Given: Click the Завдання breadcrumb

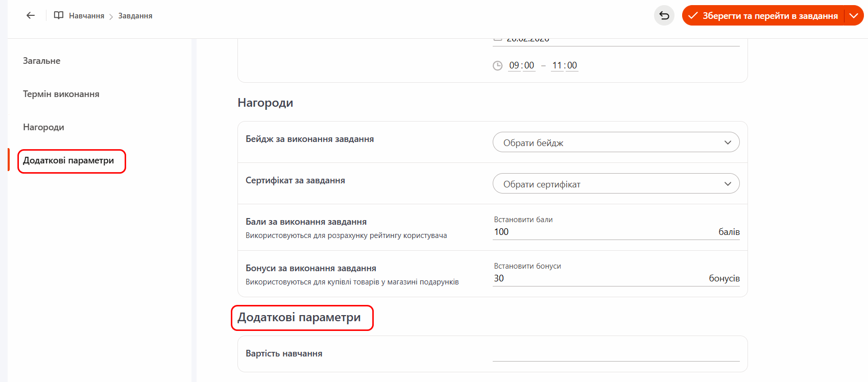Looking at the screenshot, I should [x=135, y=16].
